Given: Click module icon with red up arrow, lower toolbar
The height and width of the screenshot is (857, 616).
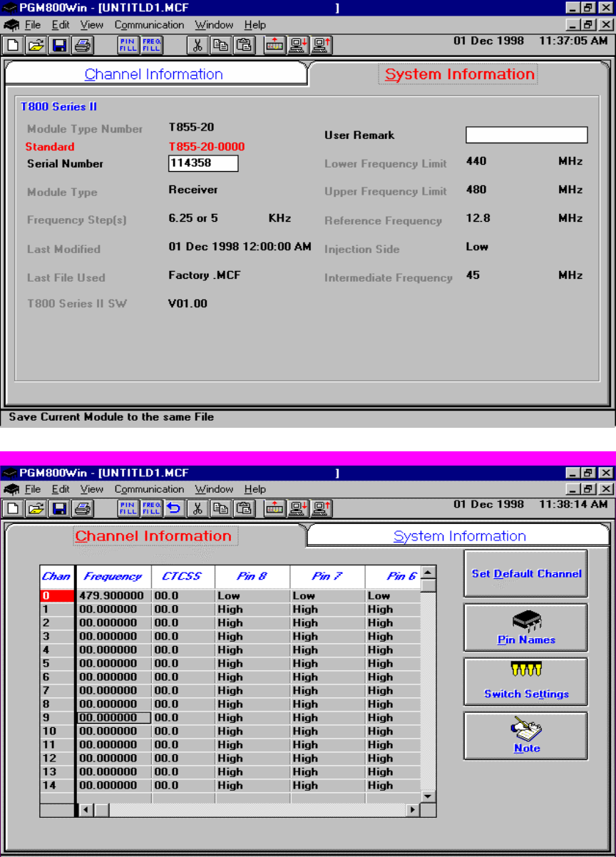Looking at the screenshot, I should (x=274, y=508).
